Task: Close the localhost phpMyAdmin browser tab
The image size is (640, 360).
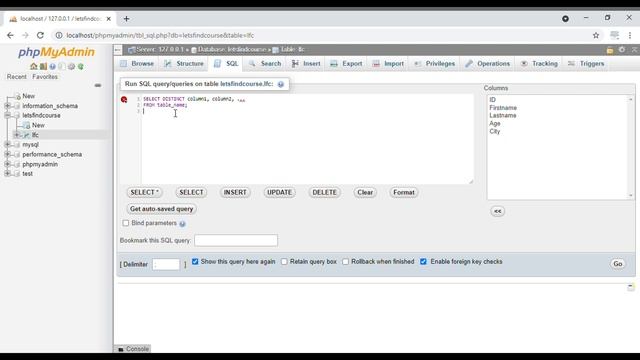Action: (109, 19)
